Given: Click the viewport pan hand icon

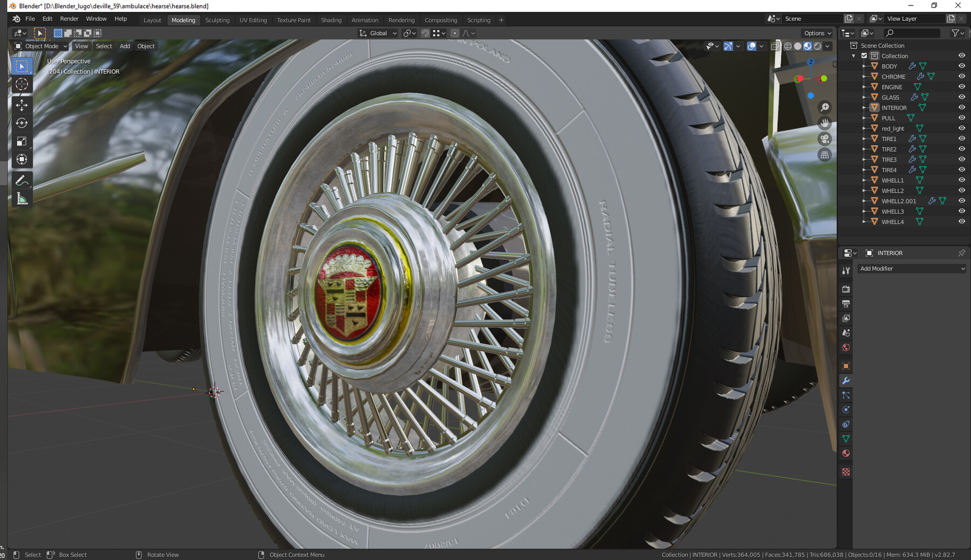Looking at the screenshot, I should tap(824, 123).
